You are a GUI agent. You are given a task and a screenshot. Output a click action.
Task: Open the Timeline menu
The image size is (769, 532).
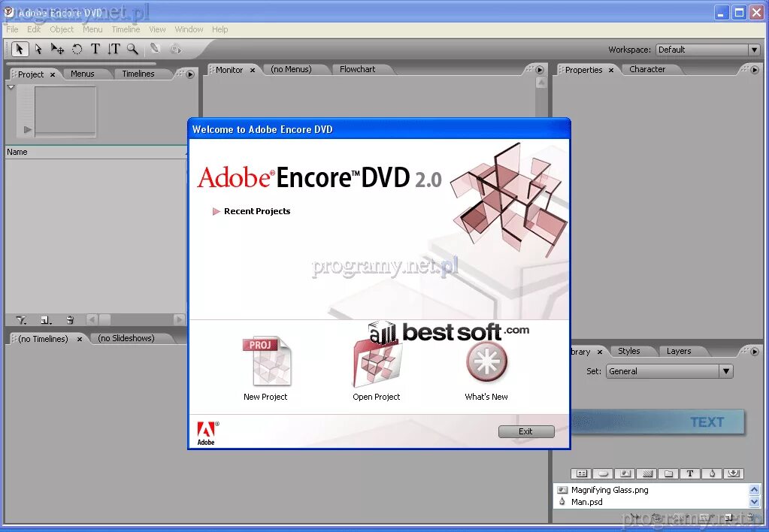point(126,29)
